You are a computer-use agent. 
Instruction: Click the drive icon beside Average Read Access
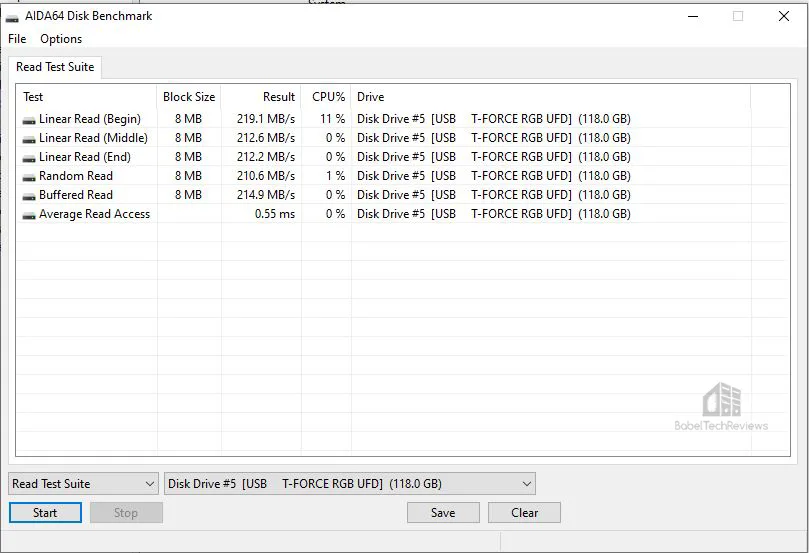pyautogui.click(x=29, y=216)
